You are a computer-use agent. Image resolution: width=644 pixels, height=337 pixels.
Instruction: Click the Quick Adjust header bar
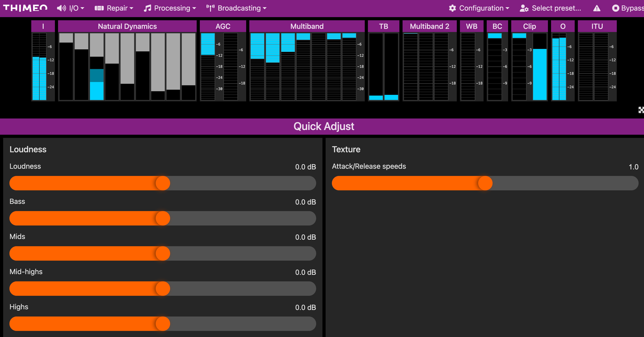coord(322,126)
